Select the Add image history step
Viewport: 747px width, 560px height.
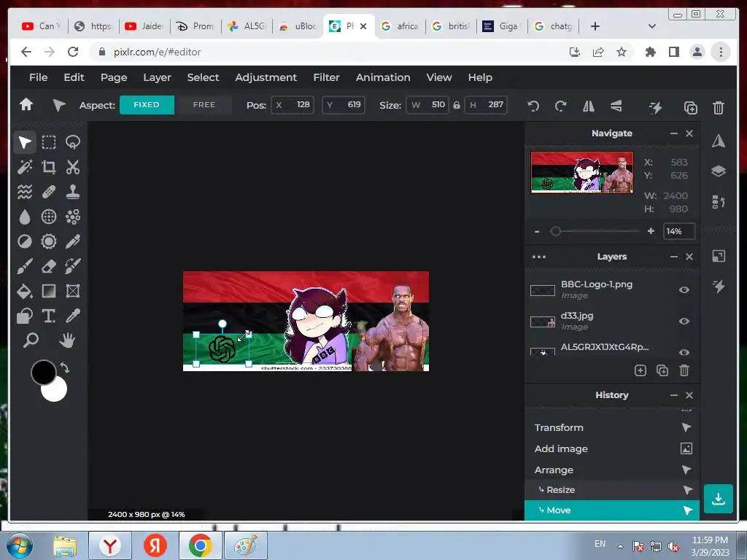click(612, 448)
